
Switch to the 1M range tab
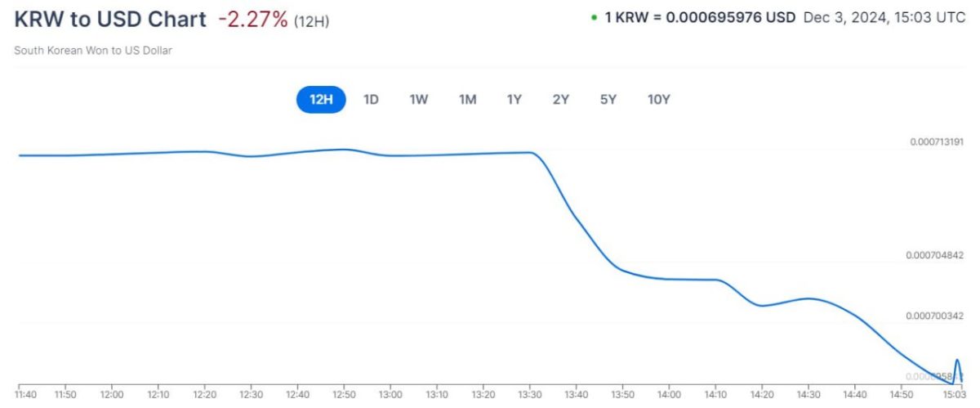coord(467,100)
